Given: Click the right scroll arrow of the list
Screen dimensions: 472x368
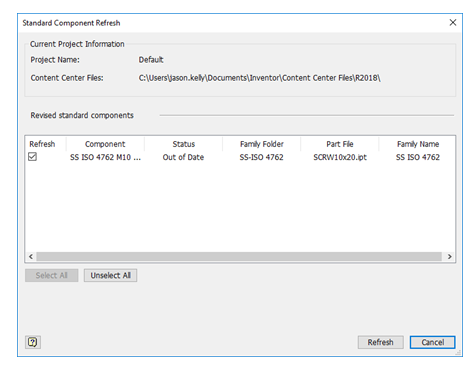Looking at the screenshot, I should click(450, 256).
